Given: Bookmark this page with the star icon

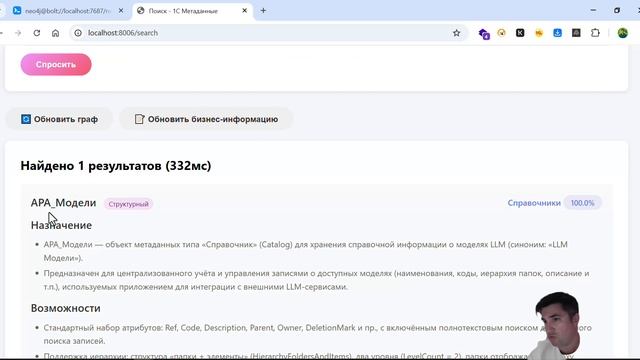Looking at the screenshot, I should coord(456,33).
